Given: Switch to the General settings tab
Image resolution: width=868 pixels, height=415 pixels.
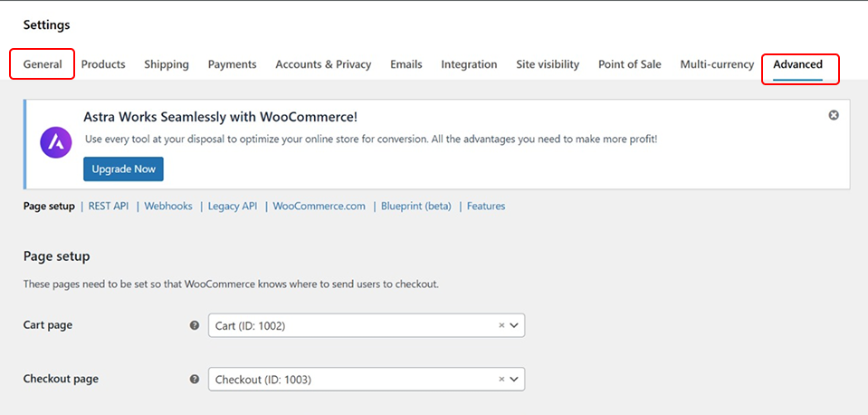Looking at the screenshot, I should [x=43, y=64].
